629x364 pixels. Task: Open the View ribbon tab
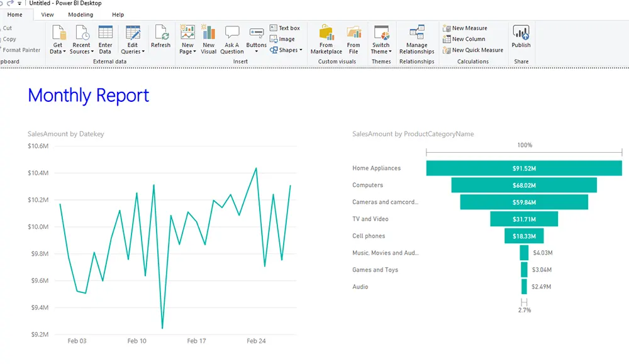coord(47,14)
